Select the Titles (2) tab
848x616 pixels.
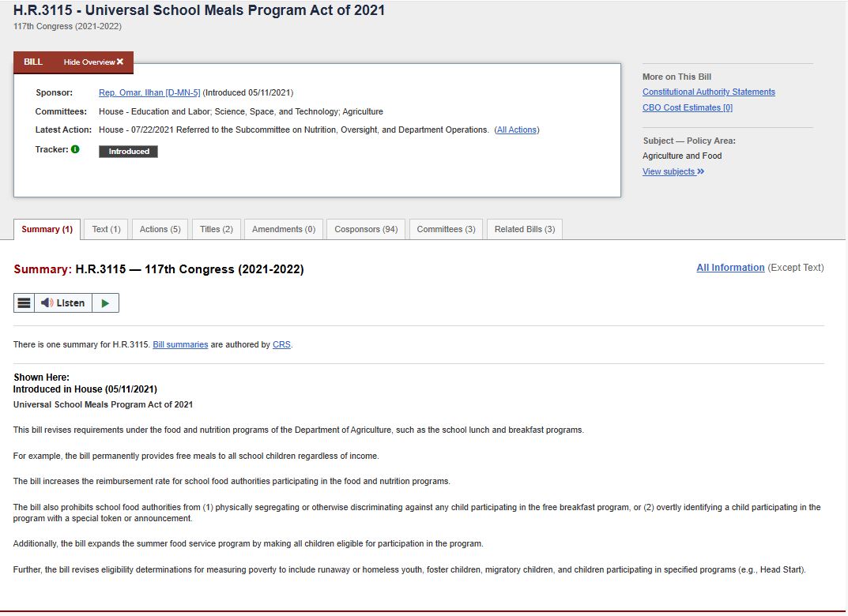[216, 229]
